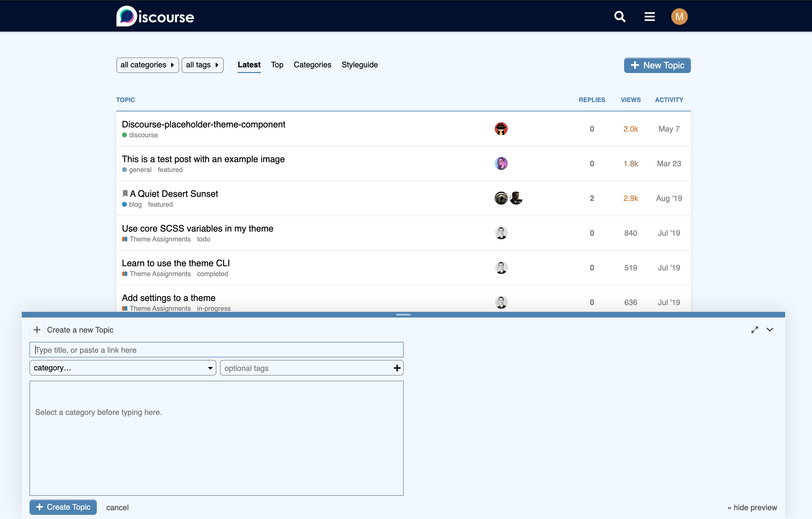Grab the composer resize handle
812x519 pixels.
403,314
